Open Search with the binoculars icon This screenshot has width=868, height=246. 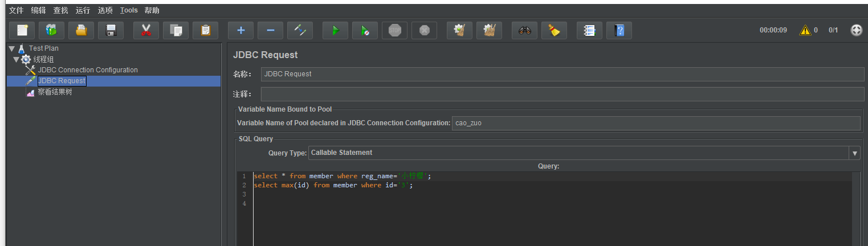click(x=525, y=31)
